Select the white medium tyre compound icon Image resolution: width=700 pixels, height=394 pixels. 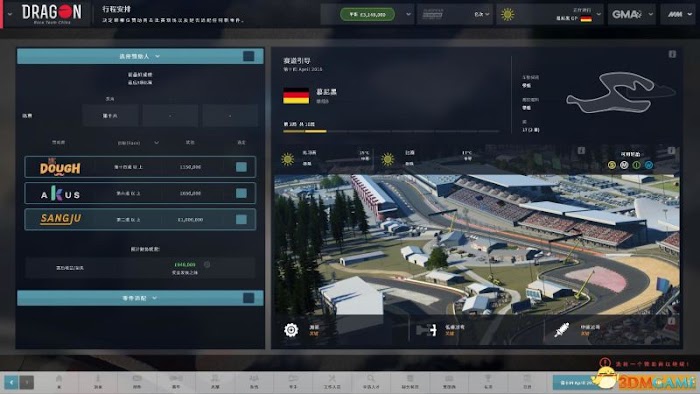click(x=624, y=165)
